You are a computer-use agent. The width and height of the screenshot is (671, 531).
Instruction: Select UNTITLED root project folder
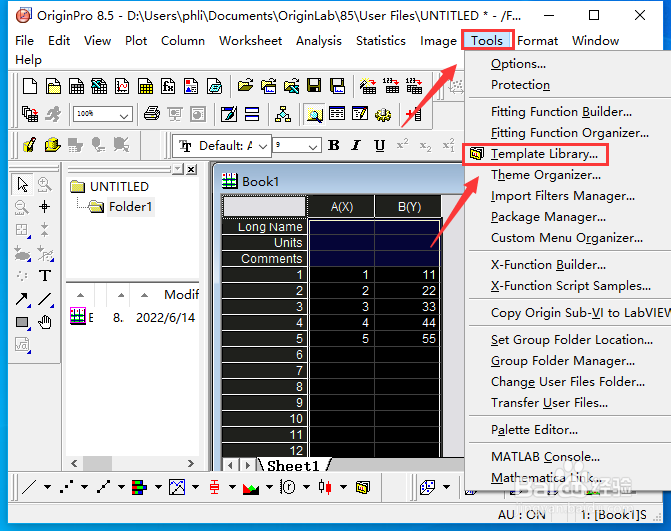[x=119, y=187]
